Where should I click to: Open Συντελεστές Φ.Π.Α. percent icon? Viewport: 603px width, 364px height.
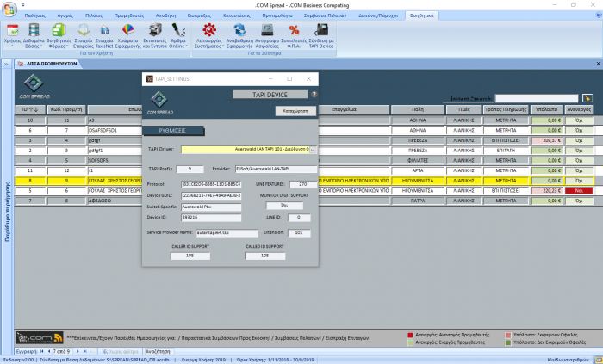294,30
